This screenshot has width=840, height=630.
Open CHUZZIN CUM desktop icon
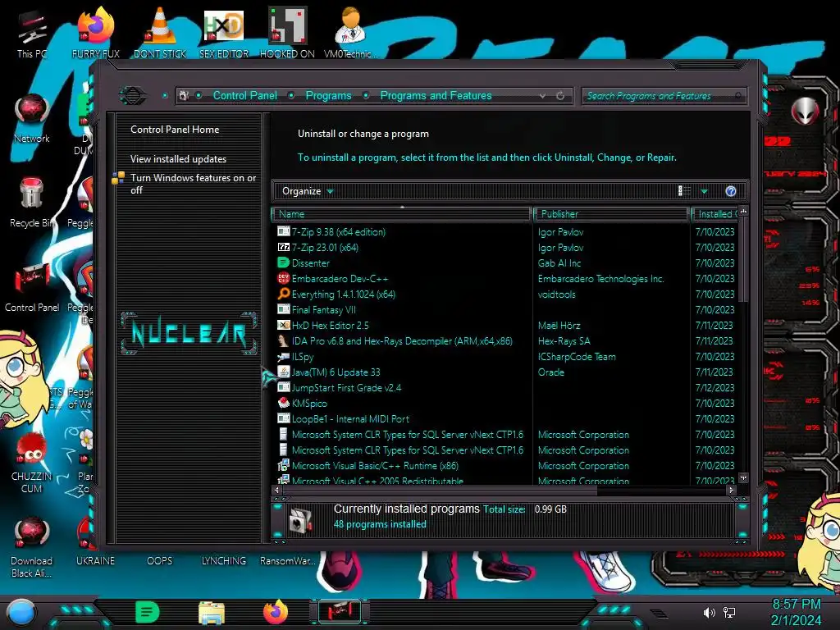coord(32,463)
